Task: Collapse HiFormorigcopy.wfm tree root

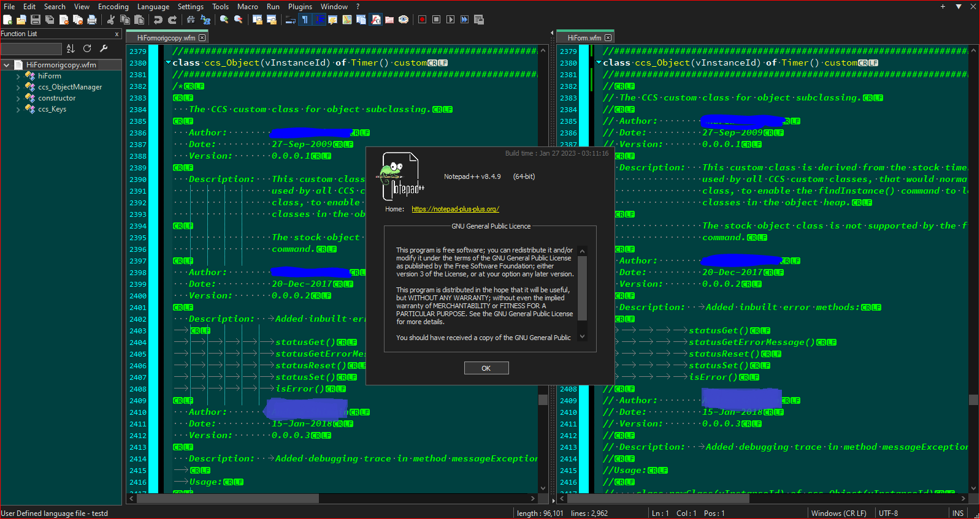Action: 6,65
